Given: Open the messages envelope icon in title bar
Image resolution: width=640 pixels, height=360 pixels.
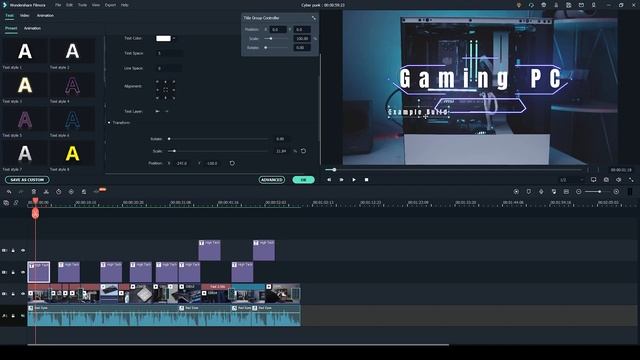Looking at the screenshot, I should pos(581,5).
